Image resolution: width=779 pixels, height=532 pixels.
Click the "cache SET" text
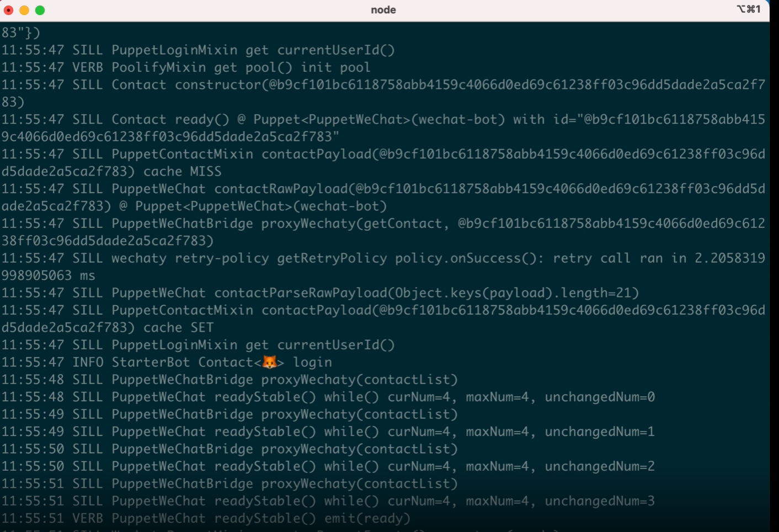(178, 328)
